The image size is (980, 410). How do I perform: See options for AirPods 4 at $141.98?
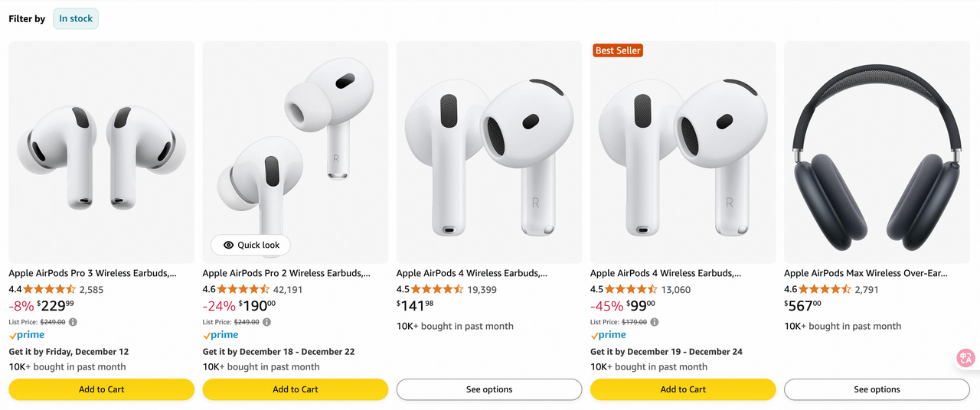pyautogui.click(x=489, y=389)
